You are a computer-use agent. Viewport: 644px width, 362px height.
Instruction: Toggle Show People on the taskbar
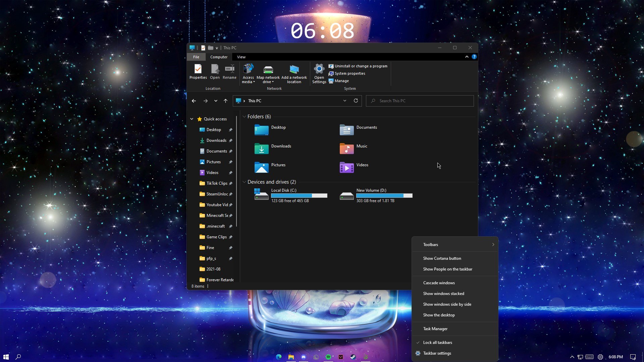(447, 269)
